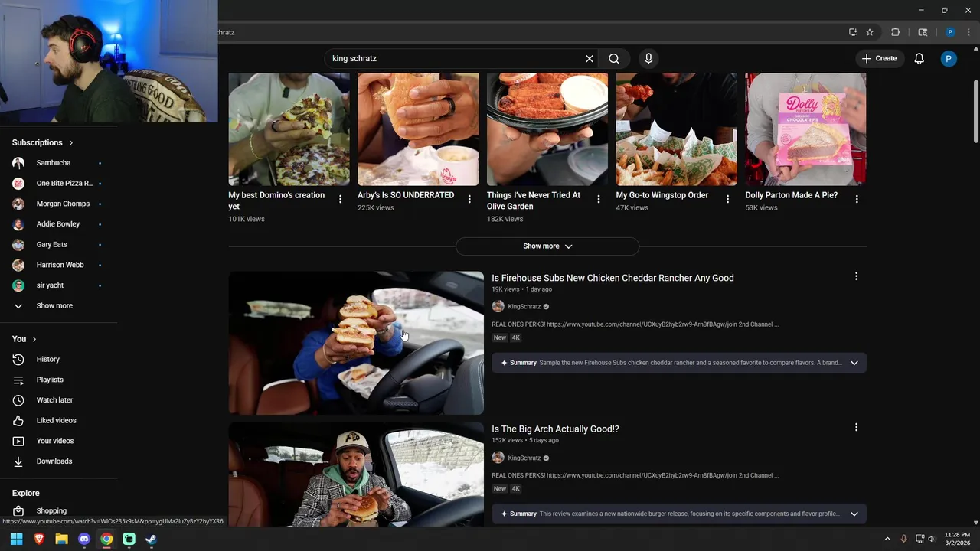The height and width of the screenshot is (551, 980).
Task: Click the Things I've Never Tried At Olive Garden title
Action: 534,201
